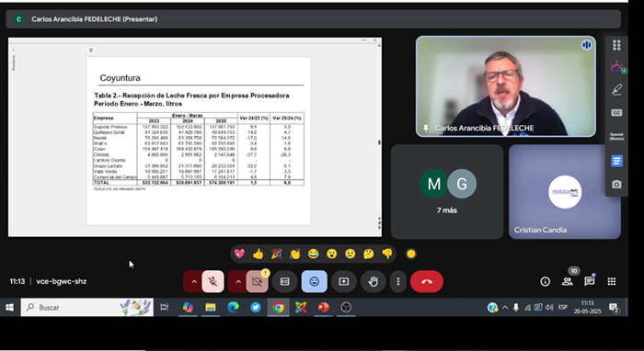
Task: Open activities grid icon
Action: (x=612, y=281)
